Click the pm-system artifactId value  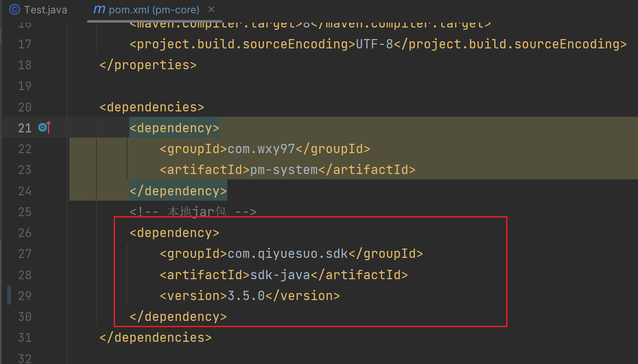[x=284, y=170]
